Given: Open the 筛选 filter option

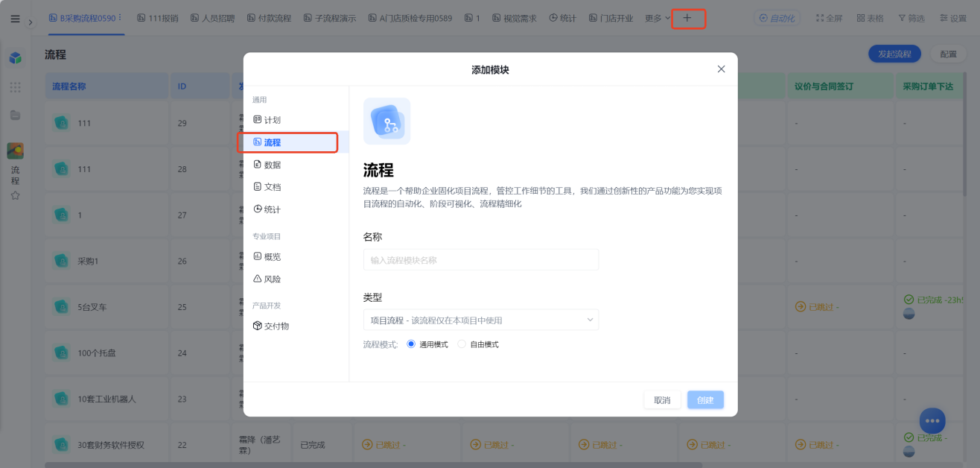Looking at the screenshot, I should click(x=911, y=18).
